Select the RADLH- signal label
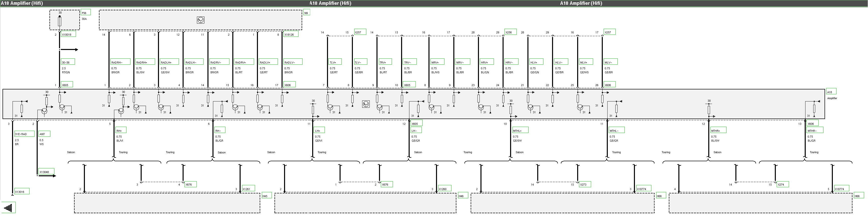 click(x=194, y=62)
